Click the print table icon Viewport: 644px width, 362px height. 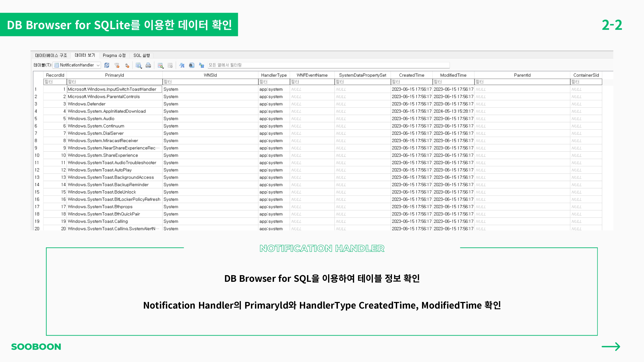[148, 65]
